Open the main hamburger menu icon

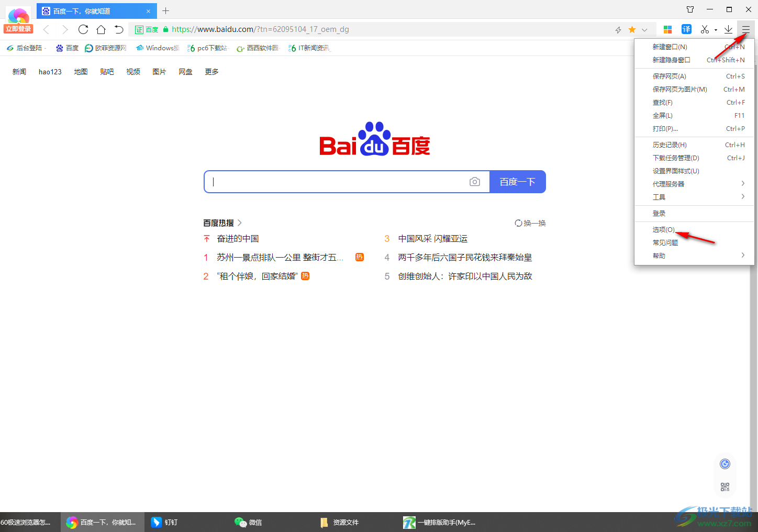(746, 29)
